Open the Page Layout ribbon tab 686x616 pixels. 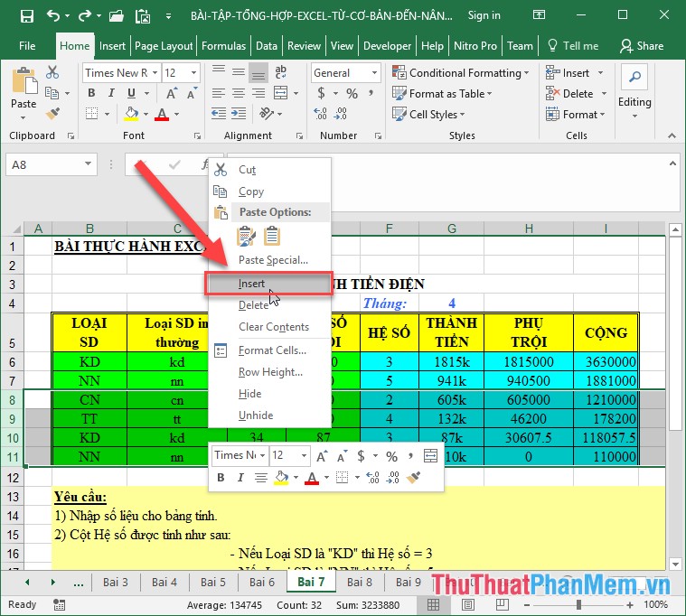tap(164, 46)
